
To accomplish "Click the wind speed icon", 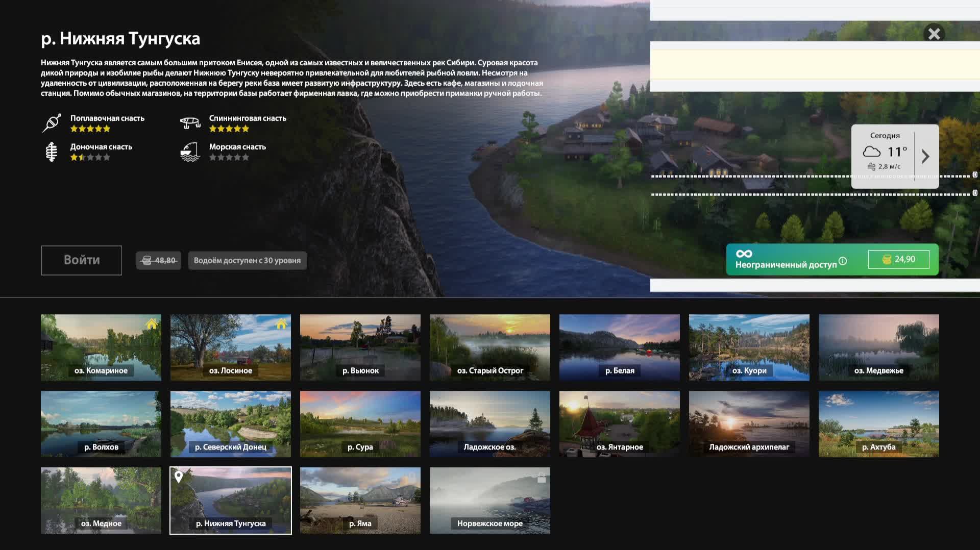I will click(x=871, y=166).
